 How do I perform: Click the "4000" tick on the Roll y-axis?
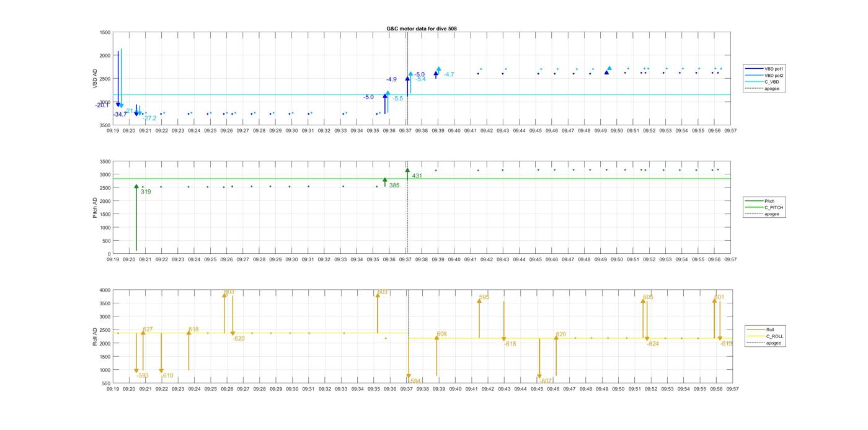coord(105,290)
